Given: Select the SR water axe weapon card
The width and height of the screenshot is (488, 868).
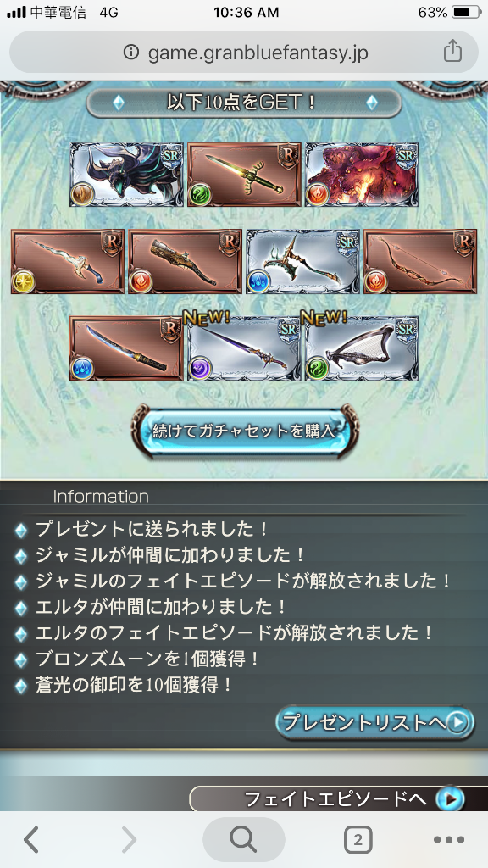Looking at the screenshot, I should (303, 261).
